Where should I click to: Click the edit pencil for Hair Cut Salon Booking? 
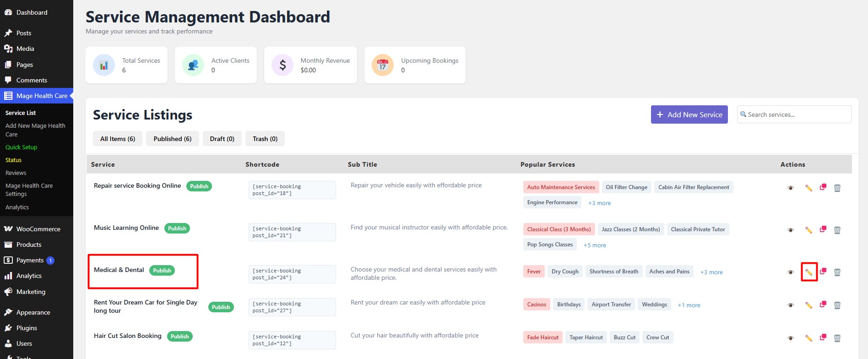pyautogui.click(x=808, y=338)
